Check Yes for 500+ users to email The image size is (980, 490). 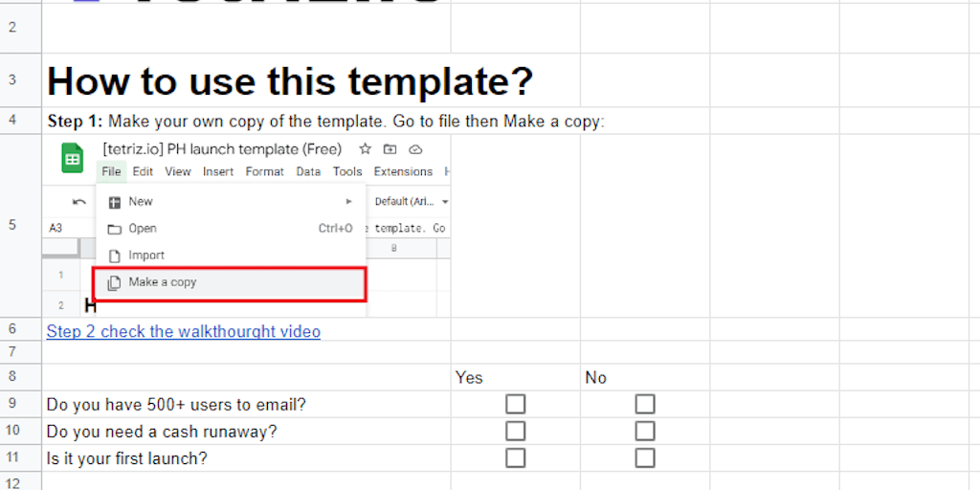click(x=515, y=405)
